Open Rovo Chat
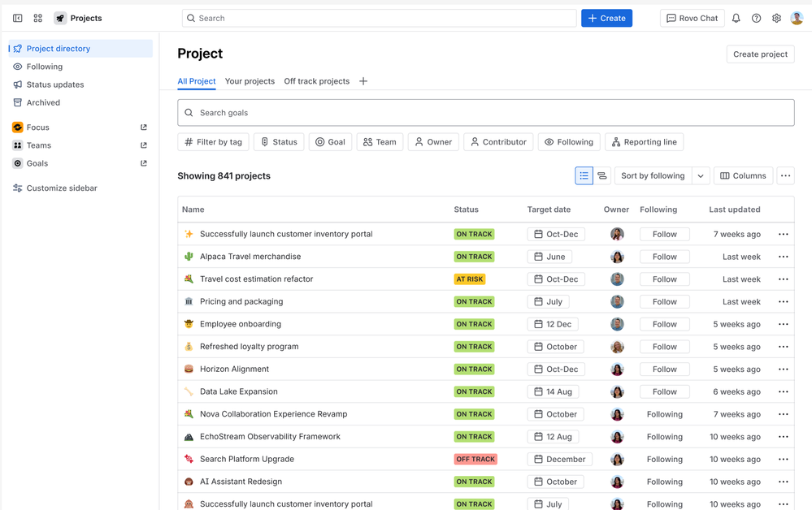The width and height of the screenshot is (812, 510). 692,18
